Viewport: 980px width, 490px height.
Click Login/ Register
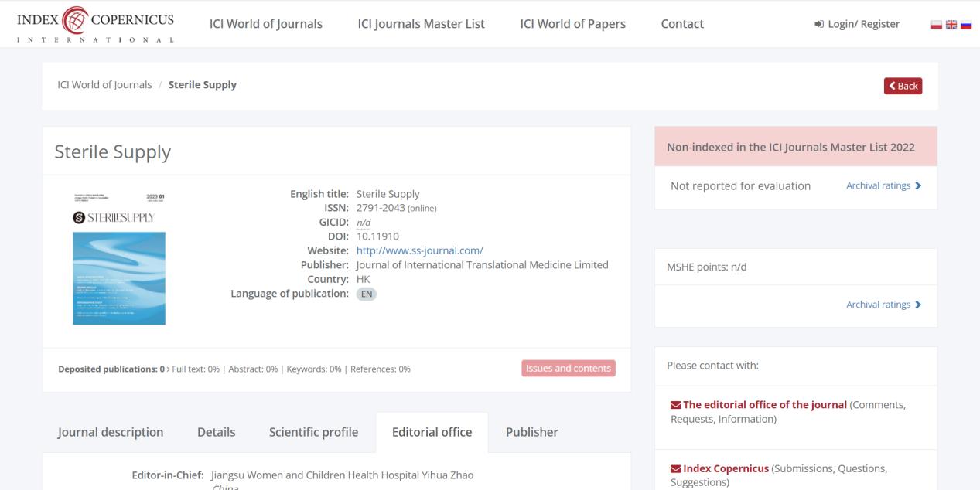tap(857, 24)
